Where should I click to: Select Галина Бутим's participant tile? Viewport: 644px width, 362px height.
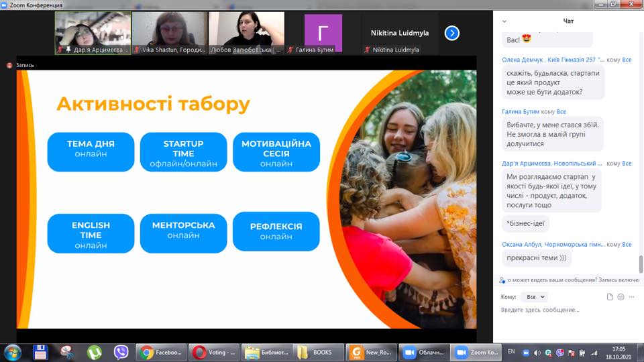(323, 32)
